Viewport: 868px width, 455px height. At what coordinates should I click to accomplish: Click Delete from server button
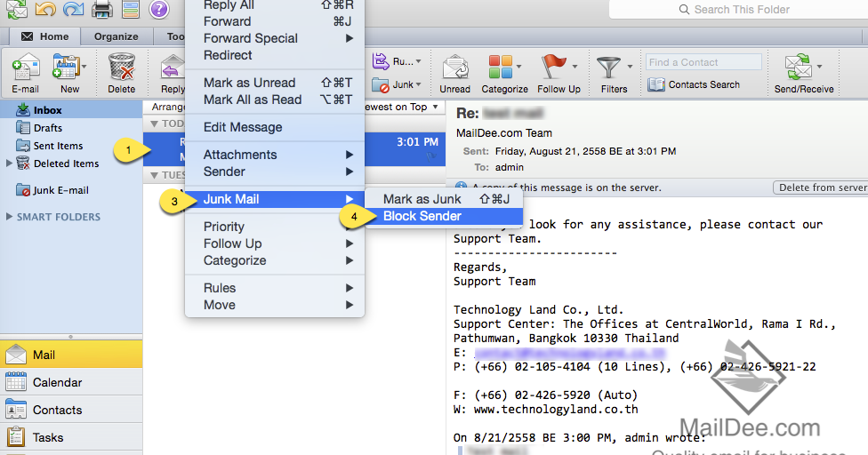821,188
